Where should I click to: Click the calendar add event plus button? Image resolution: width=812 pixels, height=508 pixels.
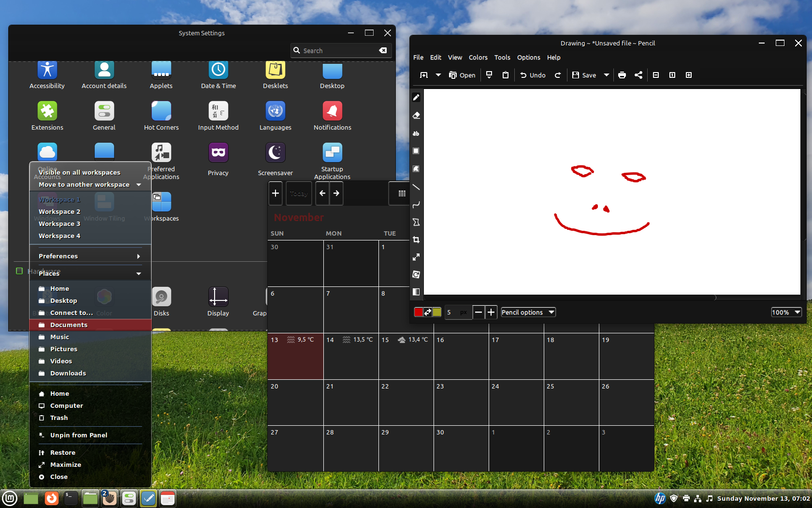click(x=275, y=194)
